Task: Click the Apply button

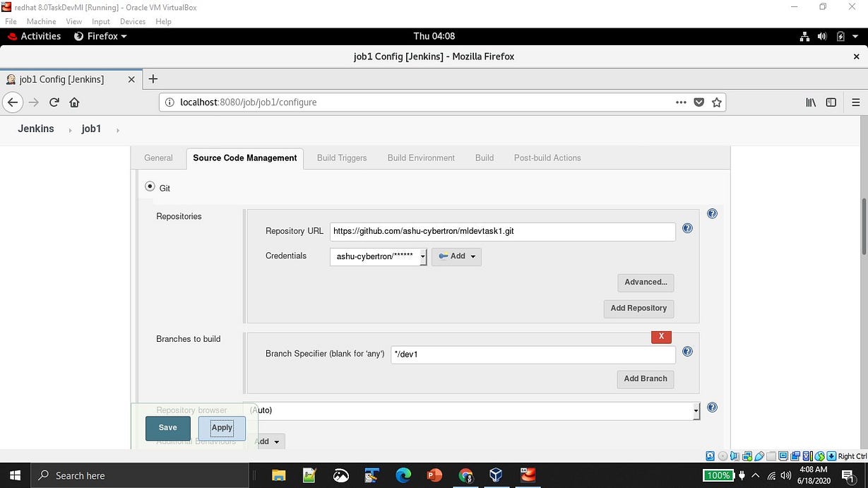Action: (222, 428)
